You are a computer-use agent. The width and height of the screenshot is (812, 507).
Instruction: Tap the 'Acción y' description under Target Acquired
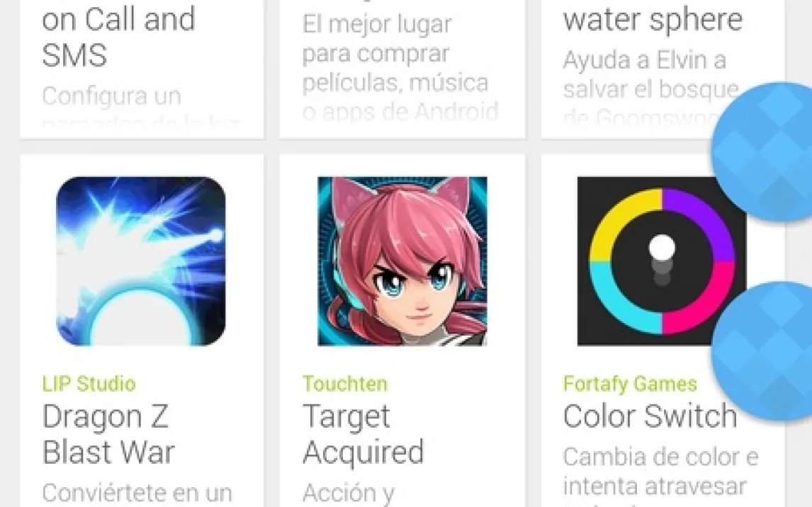[x=349, y=493]
